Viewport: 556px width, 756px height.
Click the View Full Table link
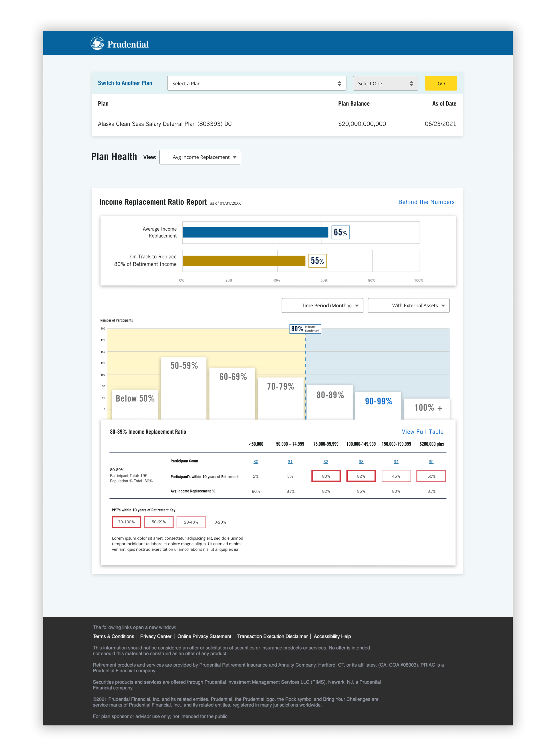click(x=422, y=432)
